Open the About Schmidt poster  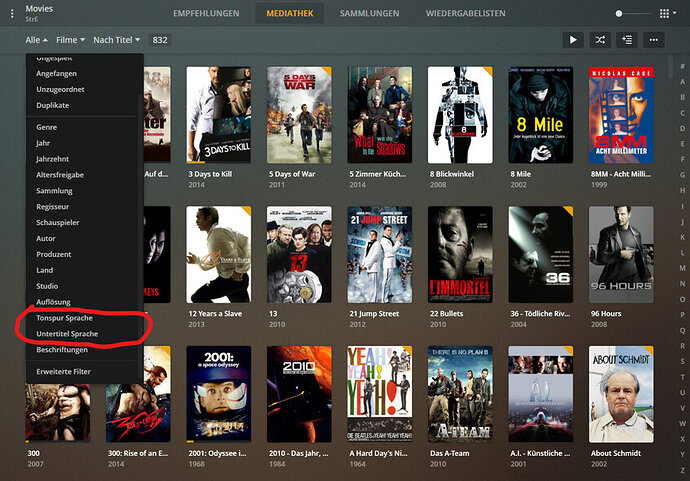point(621,394)
